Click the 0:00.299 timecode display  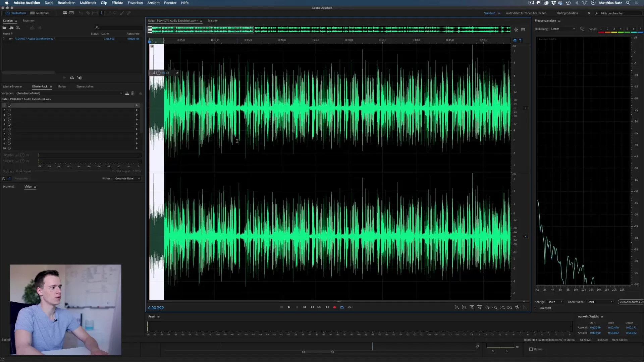(156, 308)
